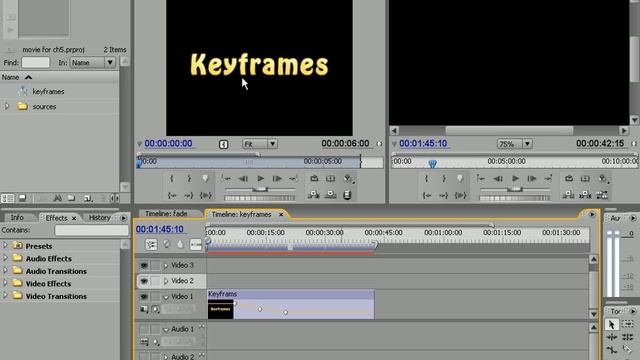
Task: Go to next edit point in Program monitor
Action: [548, 178]
